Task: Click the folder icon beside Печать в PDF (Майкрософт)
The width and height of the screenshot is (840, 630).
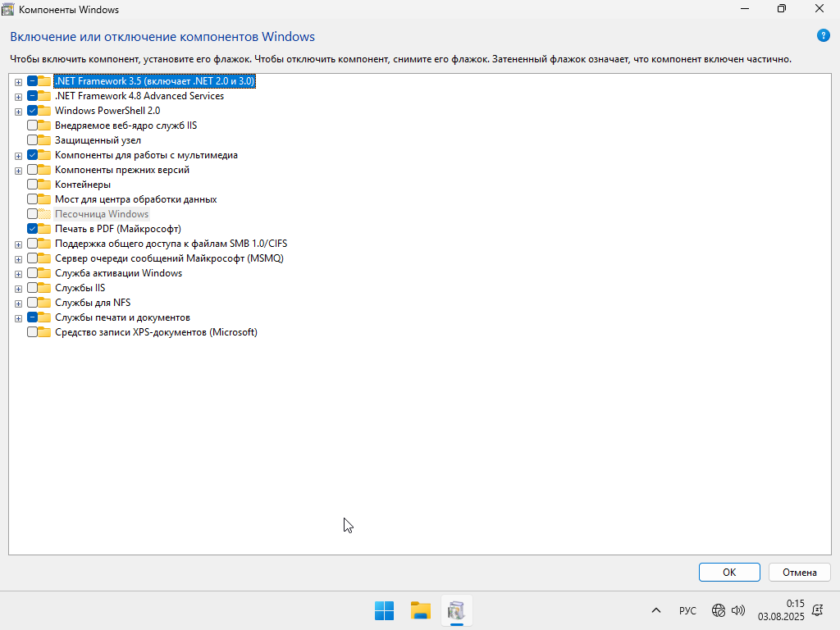Action: click(x=45, y=229)
